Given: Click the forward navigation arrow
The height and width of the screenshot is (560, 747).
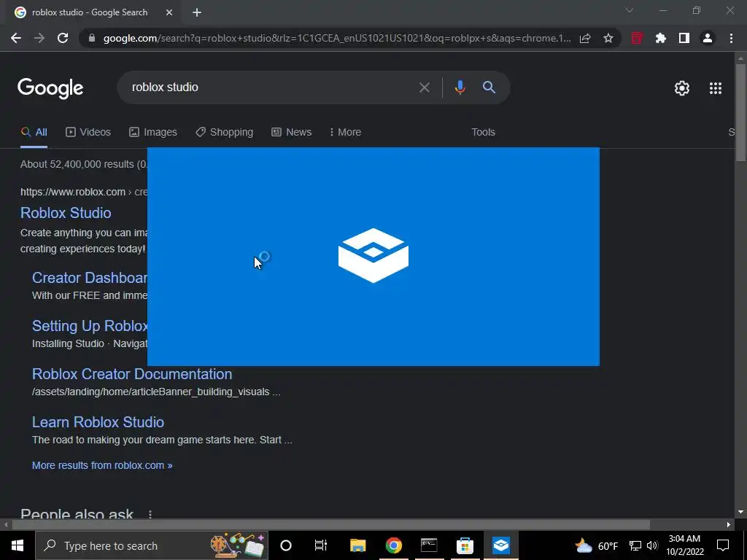Looking at the screenshot, I should point(39,38).
